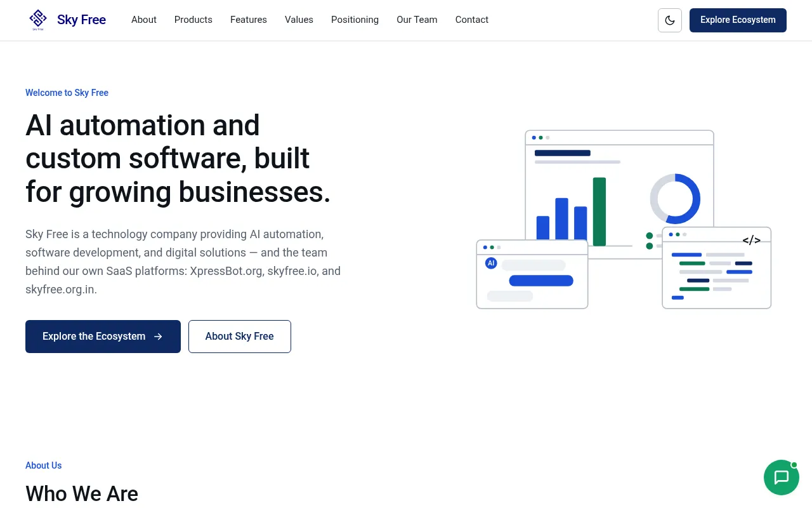This screenshot has width=812, height=508.
Task: Click the code brackets symbol in illustration
Action: pyautogui.click(x=751, y=240)
